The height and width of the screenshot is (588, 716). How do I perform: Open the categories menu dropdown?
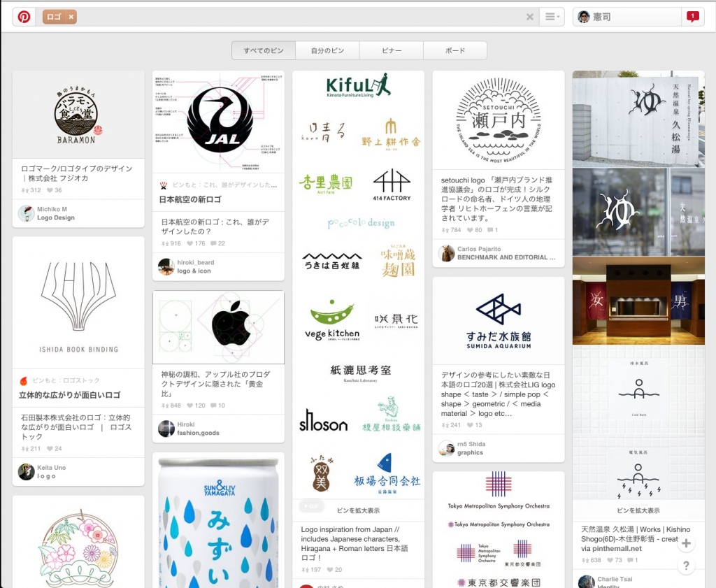point(552,17)
